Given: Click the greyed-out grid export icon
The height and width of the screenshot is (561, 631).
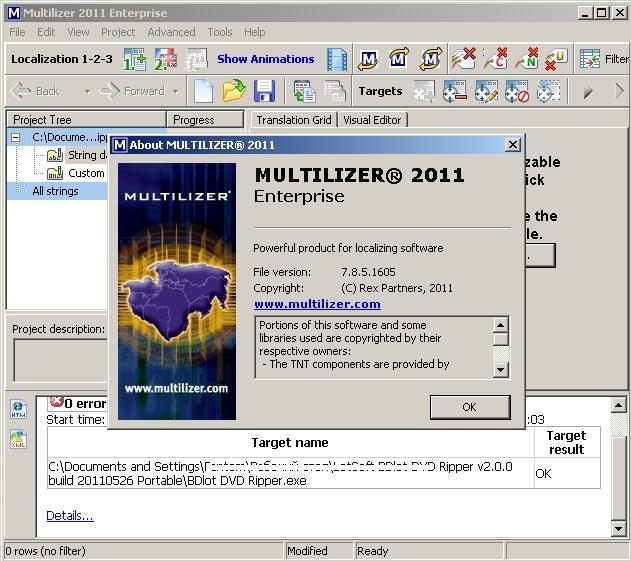Looking at the screenshot, I should [x=335, y=91].
